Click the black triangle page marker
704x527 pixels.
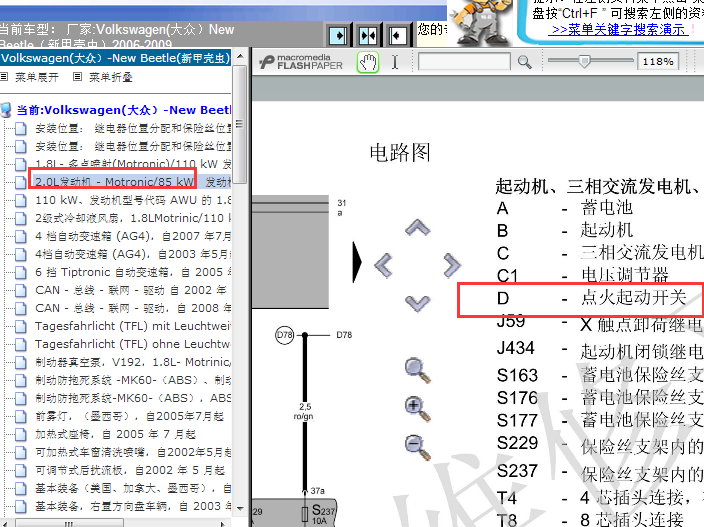[x=357, y=262]
